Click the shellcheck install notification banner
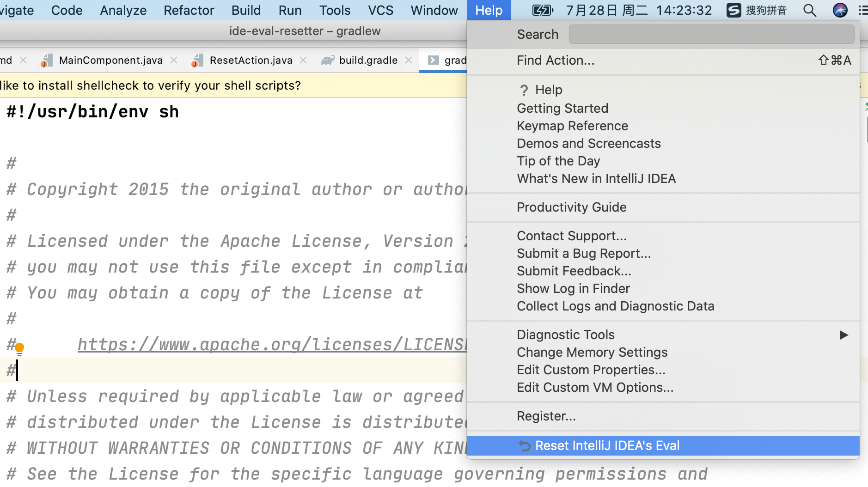868x487 pixels. (233, 85)
